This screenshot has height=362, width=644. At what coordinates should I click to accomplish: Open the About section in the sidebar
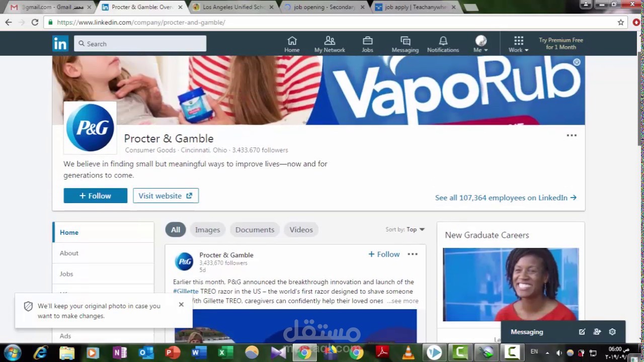[x=103, y=253]
